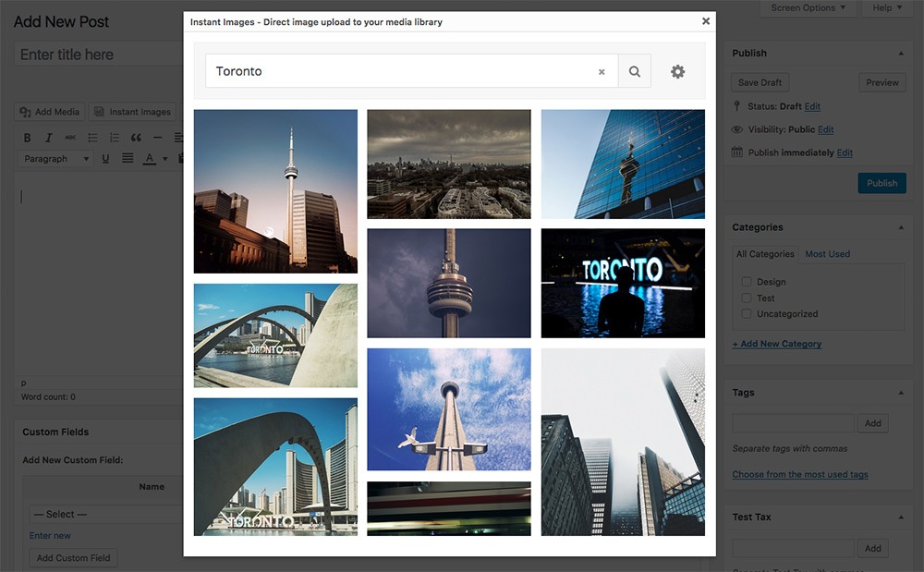Select the CN Tower sunset photo thumbnail
924x572 pixels.
coord(275,191)
